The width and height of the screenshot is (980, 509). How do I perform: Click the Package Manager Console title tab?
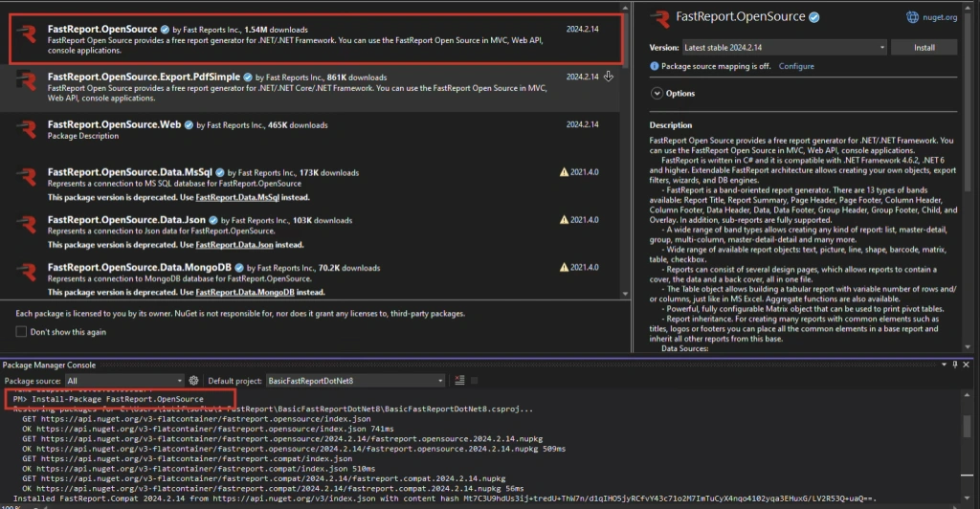(x=49, y=365)
